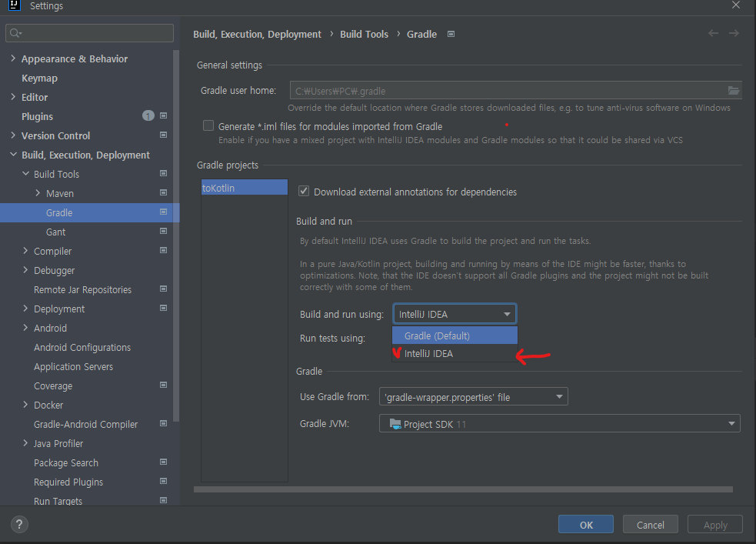
Task: Click project-level icon beside Gradle-Android Compiler
Action: point(164,424)
